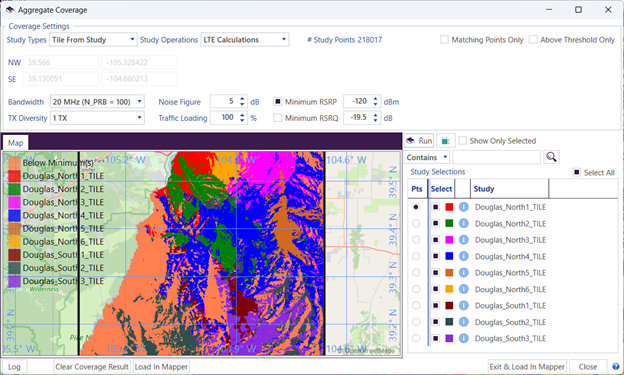624x375 pixels.
Task: Click Exit & Load In Mapper
Action: pos(527,367)
